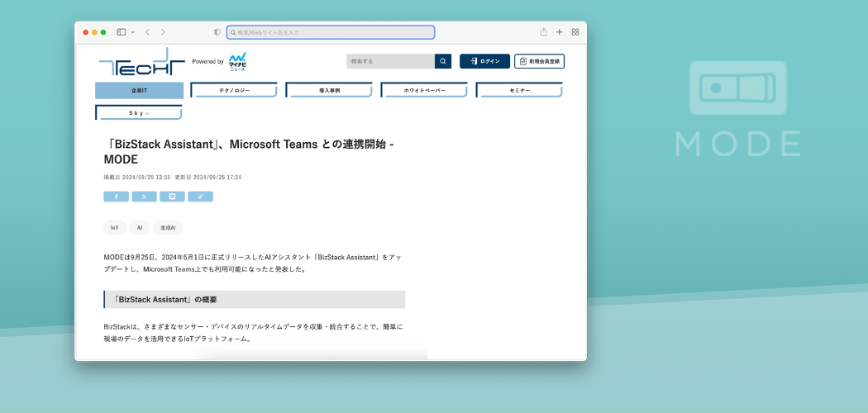Click the privacy shield icon beside the address bar
The height and width of the screenshot is (413, 868).
(217, 32)
